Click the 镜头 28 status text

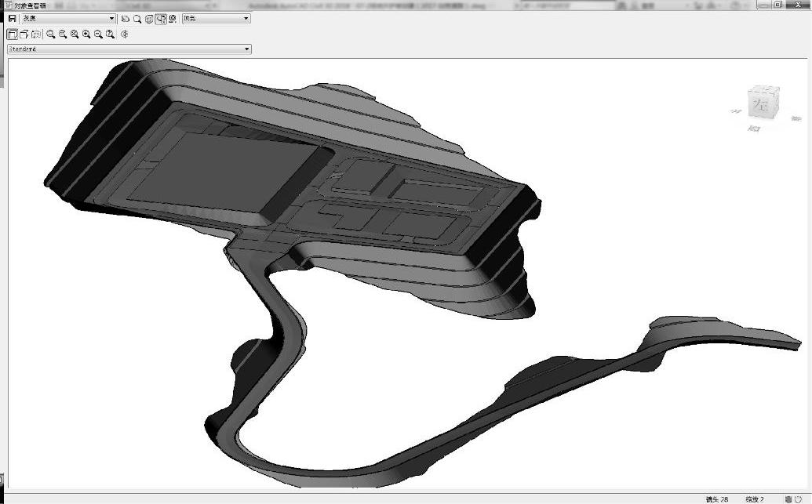click(x=717, y=499)
